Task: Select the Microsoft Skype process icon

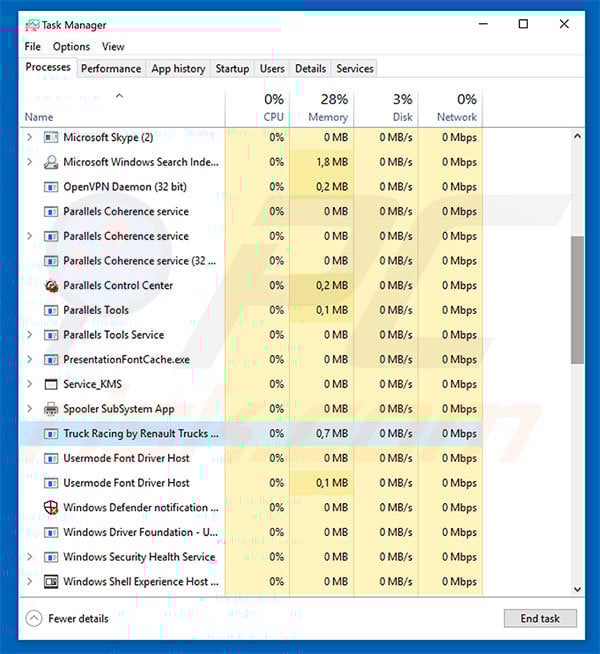Action: (x=51, y=137)
